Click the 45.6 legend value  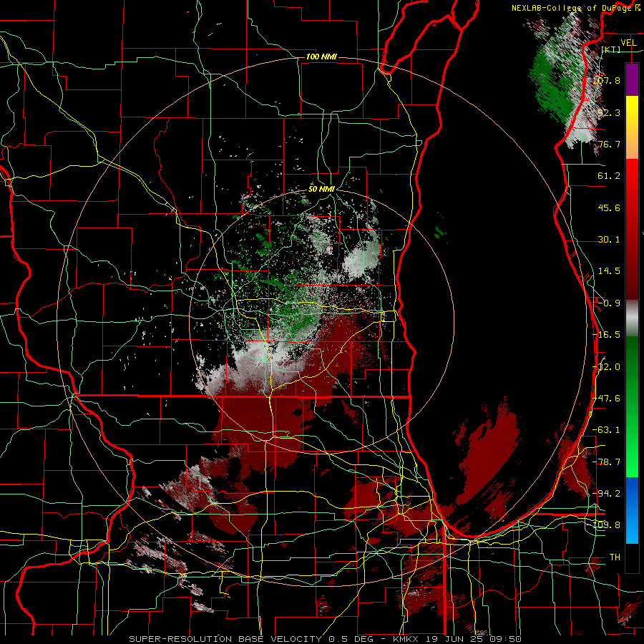(609, 208)
